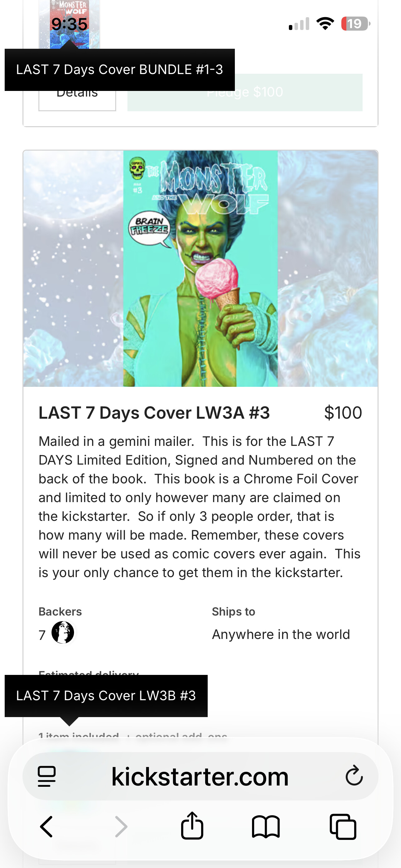The width and height of the screenshot is (401, 868).
Task: Tap the Monster Wolf thumbnail at top
Action: 69,24
